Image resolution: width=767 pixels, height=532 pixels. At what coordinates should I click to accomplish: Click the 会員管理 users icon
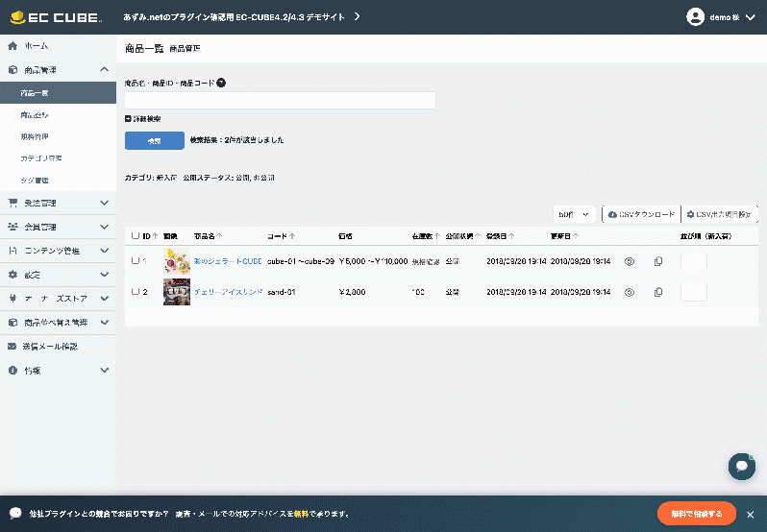(x=12, y=227)
